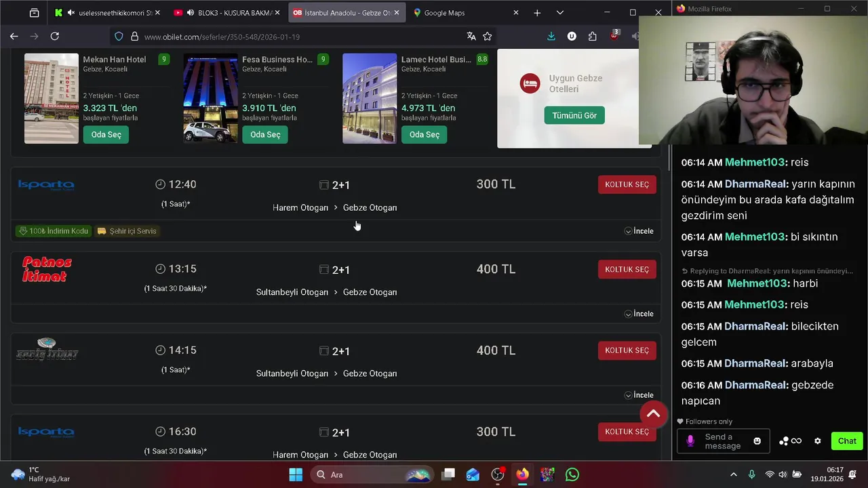Click the taskbar search box Ara
868x488 pixels.
tap(372, 474)
